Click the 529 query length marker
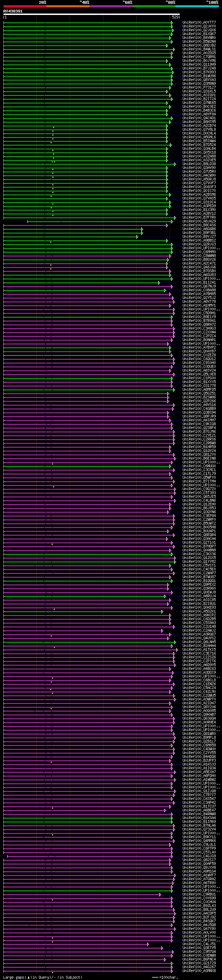 tap(175, 17)
